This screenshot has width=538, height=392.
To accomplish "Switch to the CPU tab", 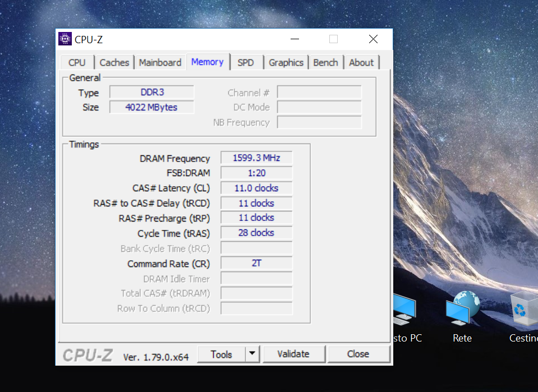I will pyautogui.click(x=77, y=62).
